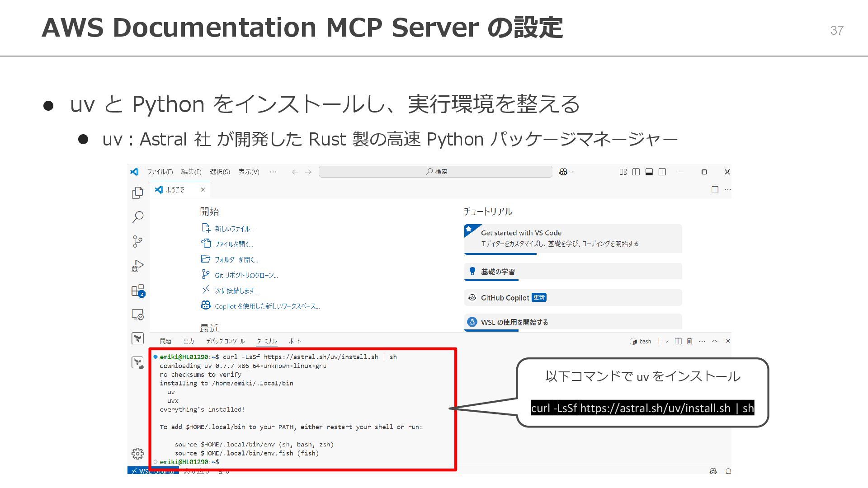Close the terminal panel
Screen dimensions: 868x488
[728, 341]
